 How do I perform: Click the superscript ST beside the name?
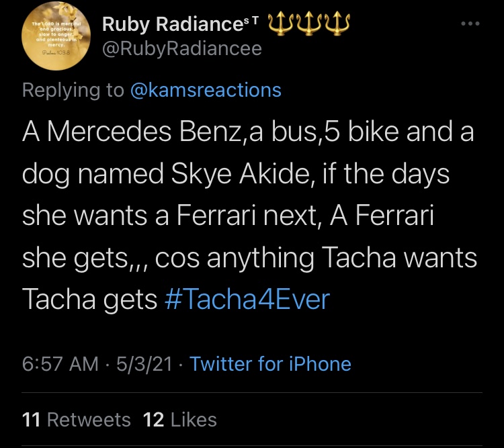point(251,21)
